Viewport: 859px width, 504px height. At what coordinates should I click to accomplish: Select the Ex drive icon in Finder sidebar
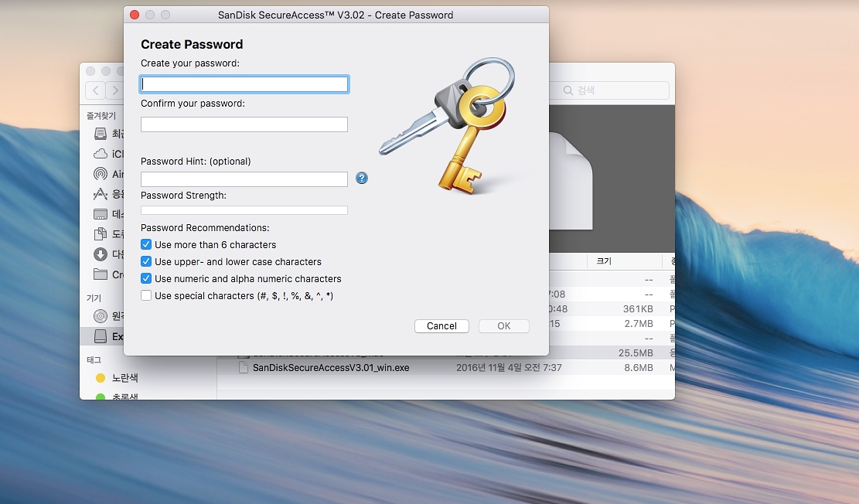coord(101,336)
